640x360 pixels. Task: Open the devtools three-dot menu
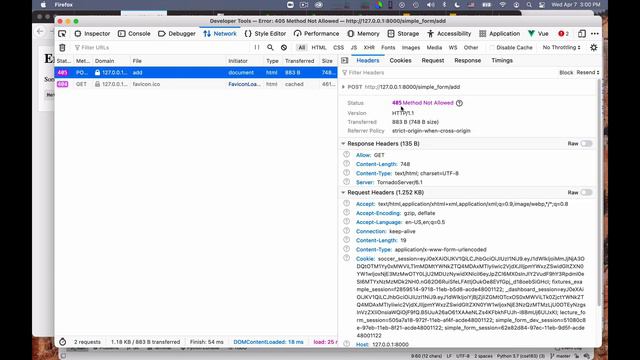595,34
